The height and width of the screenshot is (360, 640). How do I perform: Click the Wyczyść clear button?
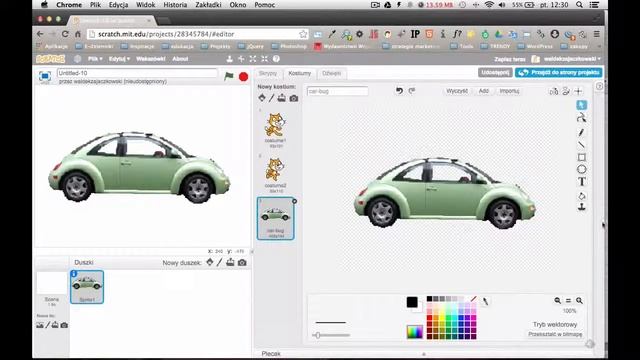pos(457,91)
